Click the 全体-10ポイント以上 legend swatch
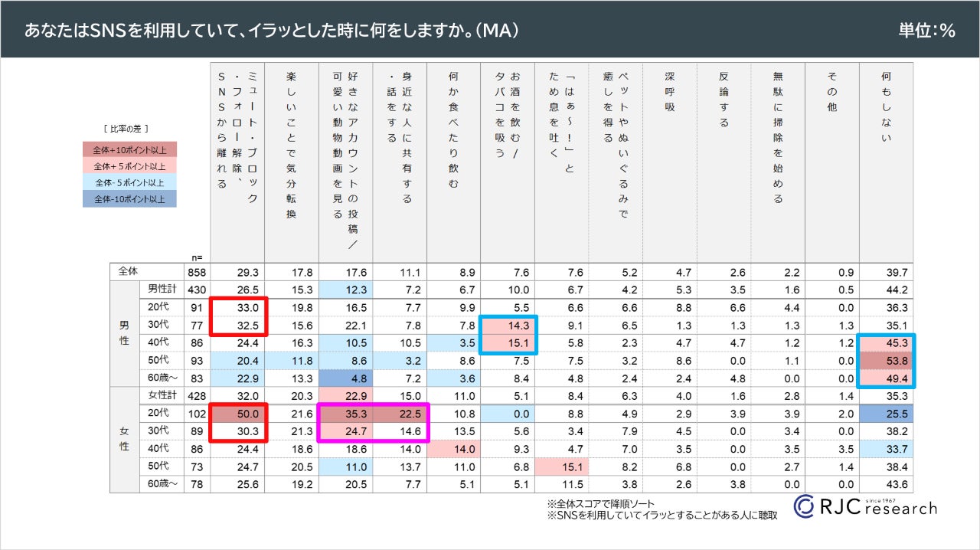980x550 pixels. (129, 198)
